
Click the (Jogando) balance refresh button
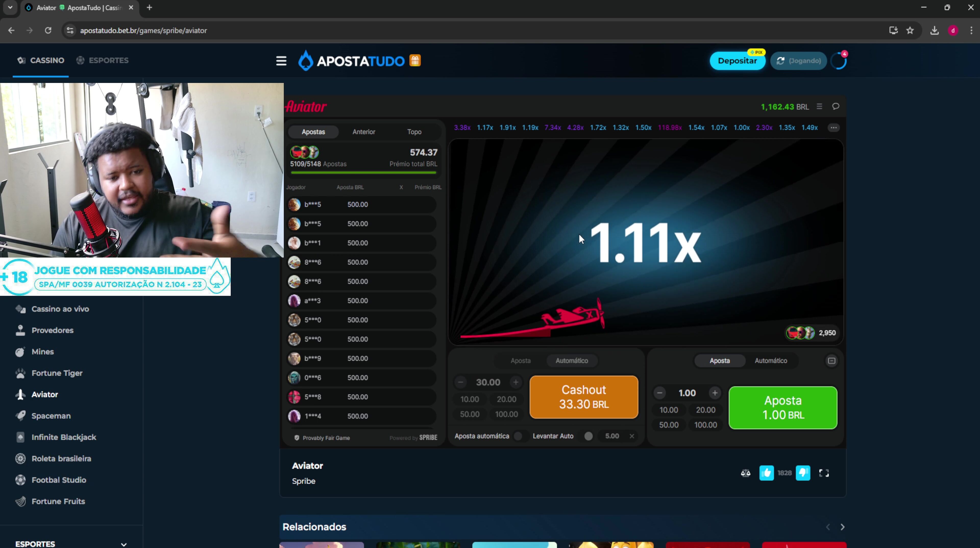[798, 61]
